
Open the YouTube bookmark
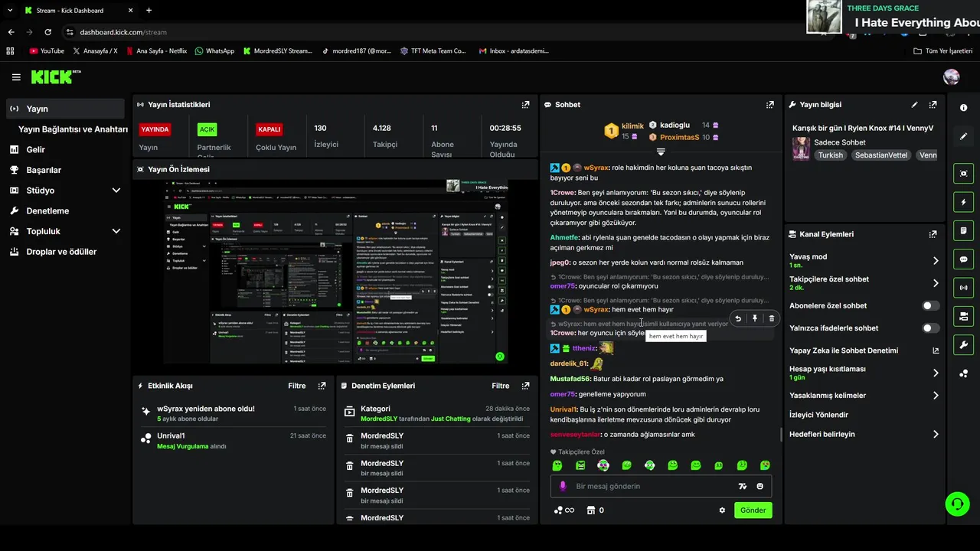pos(47,51)
